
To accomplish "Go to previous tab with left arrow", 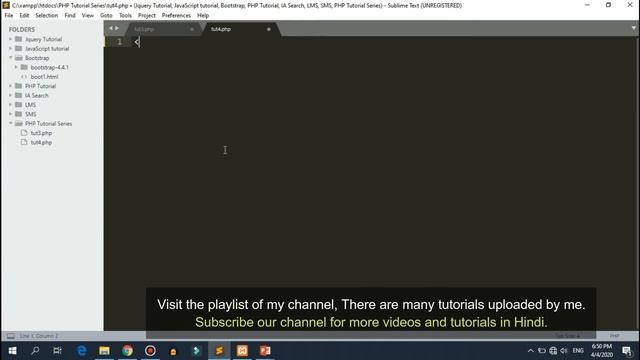I will point(111,28).
